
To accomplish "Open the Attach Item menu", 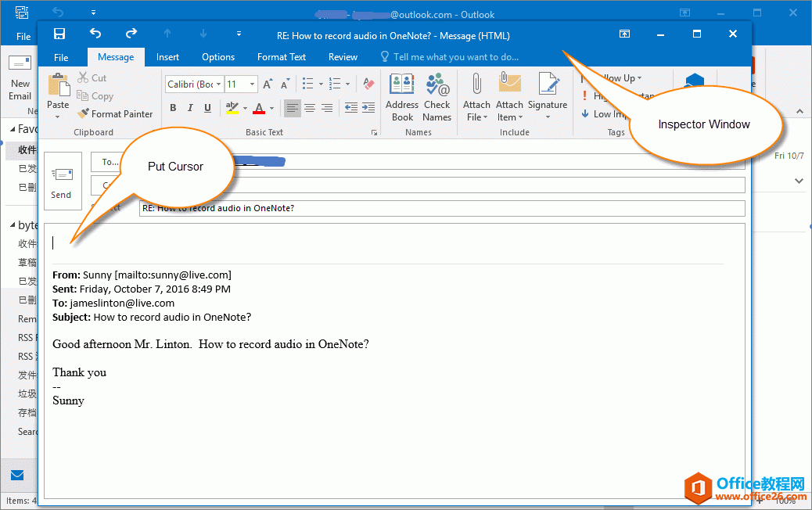I will coord(509,98).
